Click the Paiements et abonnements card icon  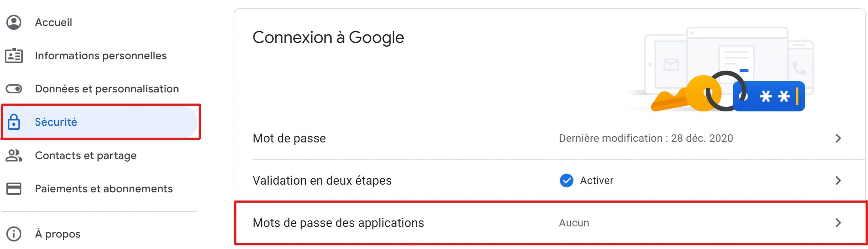[x=14, y=189]
